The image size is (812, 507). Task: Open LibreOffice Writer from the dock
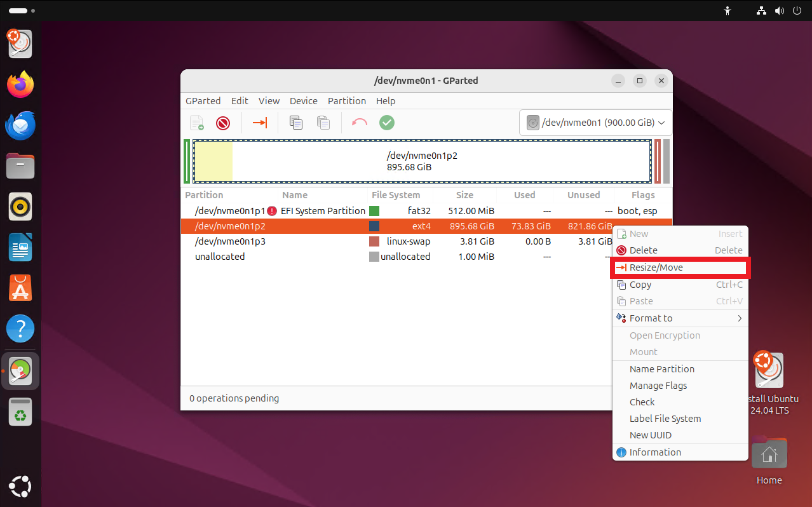[x=20, y=247]
